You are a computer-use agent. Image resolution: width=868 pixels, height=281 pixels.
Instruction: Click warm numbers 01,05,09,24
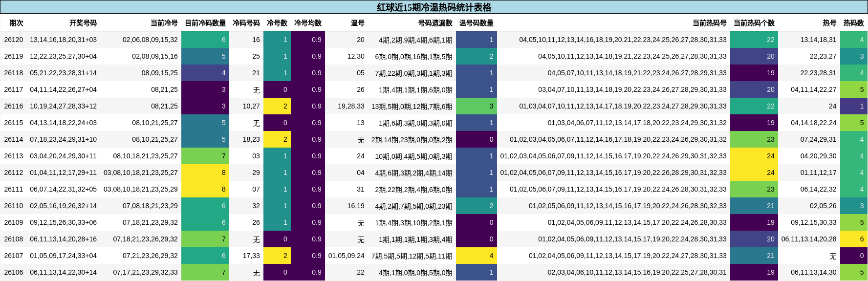pyautogui.click(x=347, y=256)
